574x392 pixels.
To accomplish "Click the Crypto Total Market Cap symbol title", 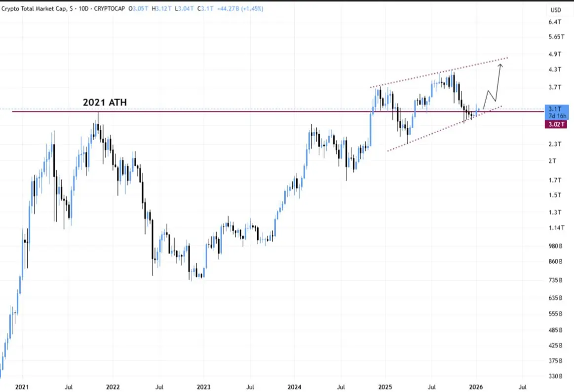I will (35, 8).
